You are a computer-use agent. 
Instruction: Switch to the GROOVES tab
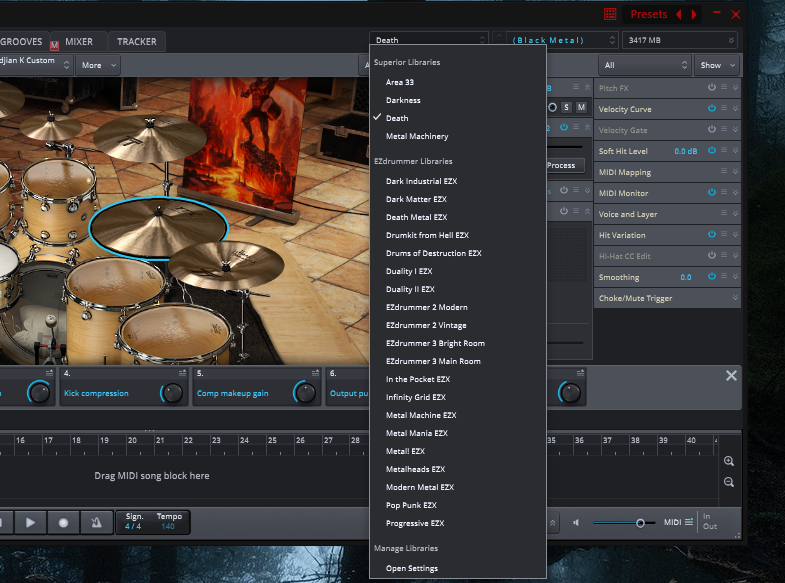21,42
